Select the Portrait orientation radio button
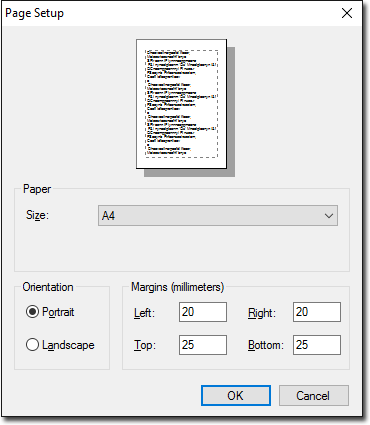Viewport: 370px width, 425px height. 32,312
